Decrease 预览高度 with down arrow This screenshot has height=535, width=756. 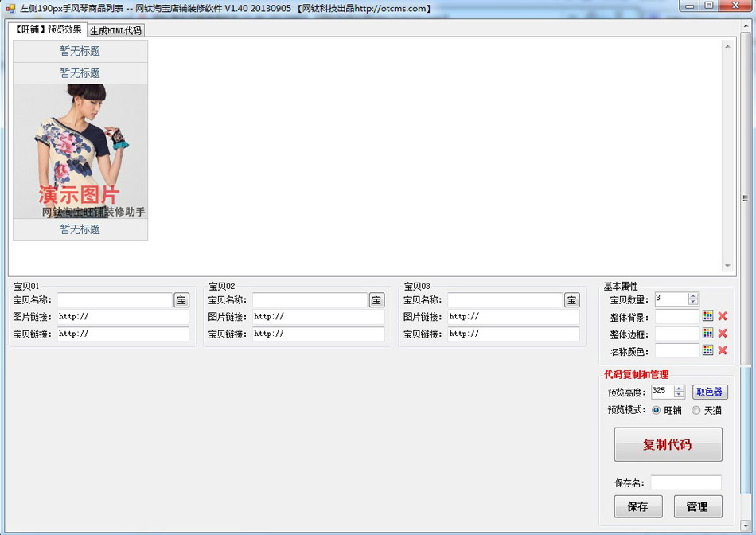tap(679, 395)
